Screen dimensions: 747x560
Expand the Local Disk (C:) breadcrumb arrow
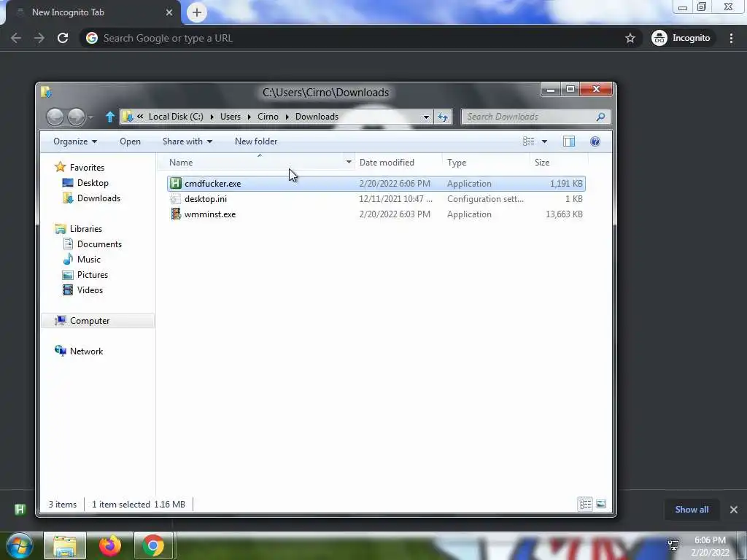coord(212,117)
